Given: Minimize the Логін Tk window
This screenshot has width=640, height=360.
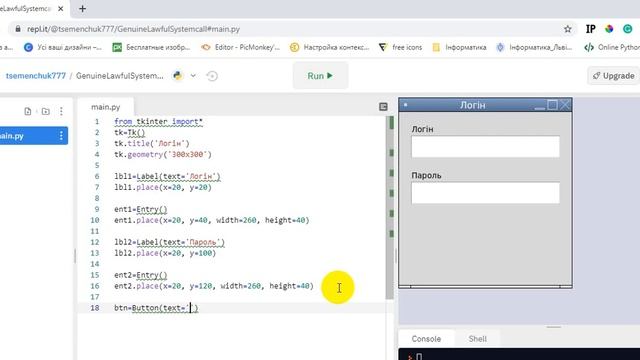Looking at the screenshot, I should tap(540, 106).
